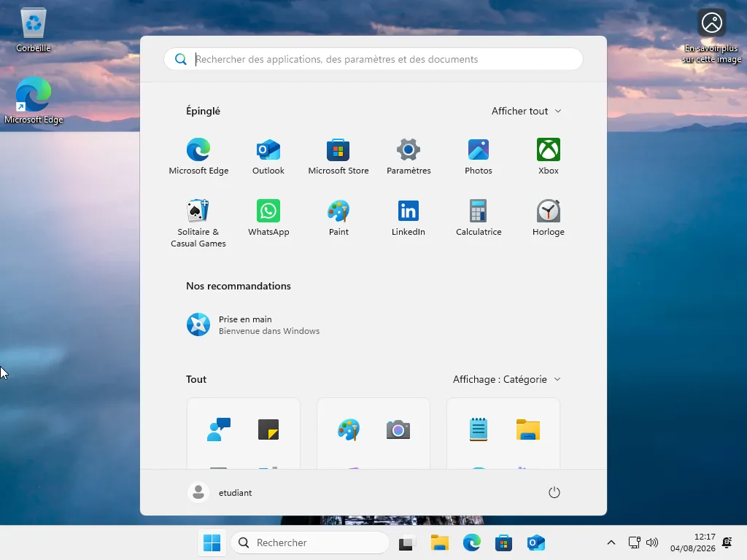
Task: Open network status tray icon
Action: point(634,542)
